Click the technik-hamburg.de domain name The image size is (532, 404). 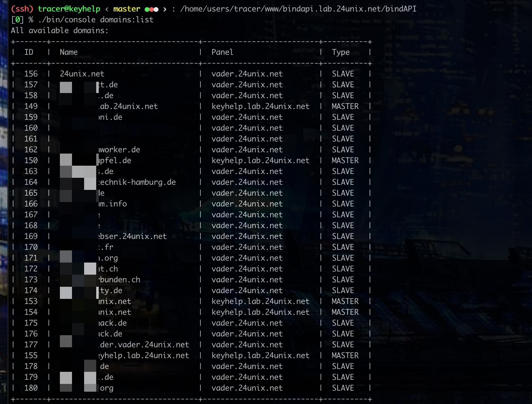click(x=137, y=182)
